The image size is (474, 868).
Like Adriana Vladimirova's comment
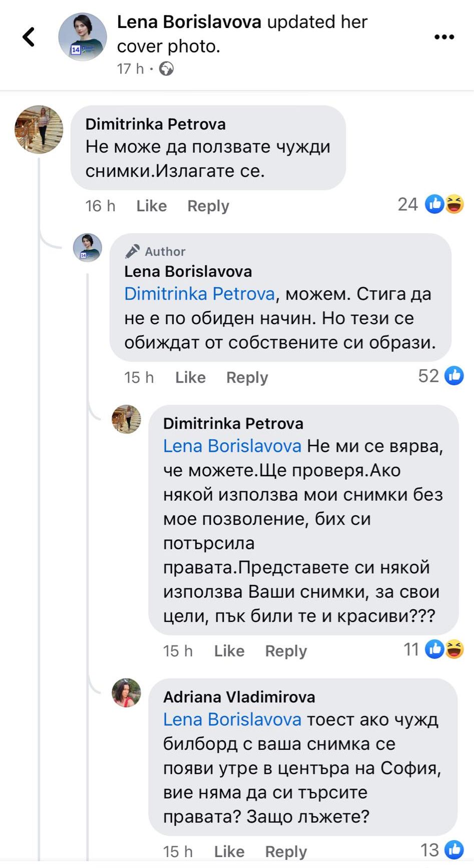click(229, 851)
